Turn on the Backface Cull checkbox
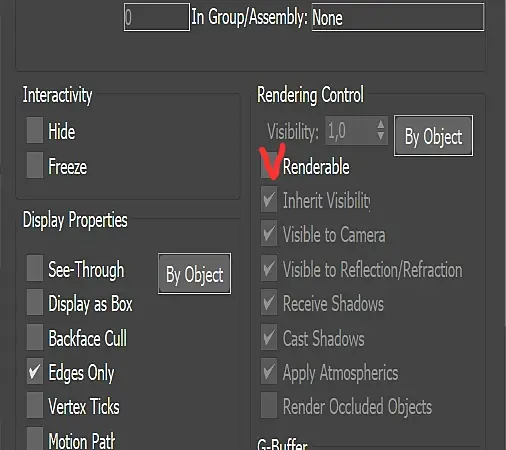 click(35, 337)
